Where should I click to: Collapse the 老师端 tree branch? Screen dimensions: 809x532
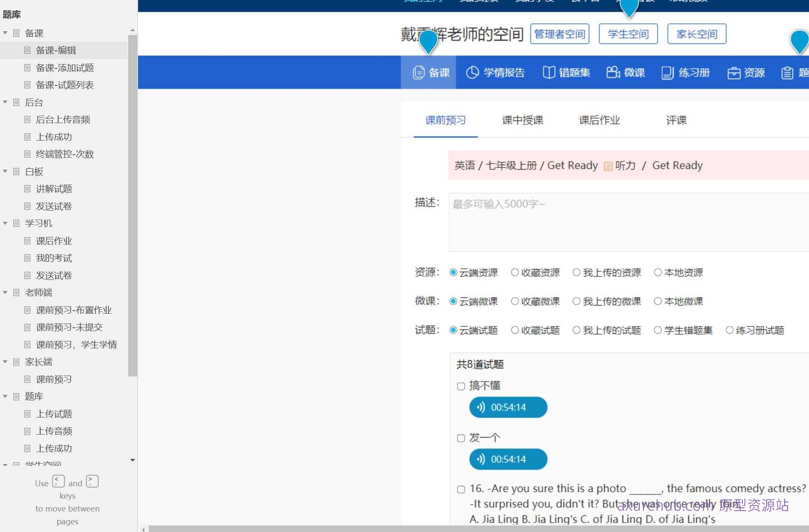pos(5,293)
